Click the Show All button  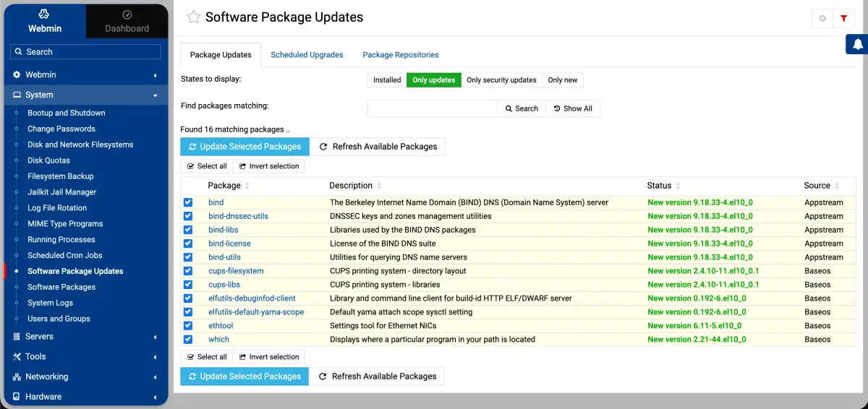(572, 108)
